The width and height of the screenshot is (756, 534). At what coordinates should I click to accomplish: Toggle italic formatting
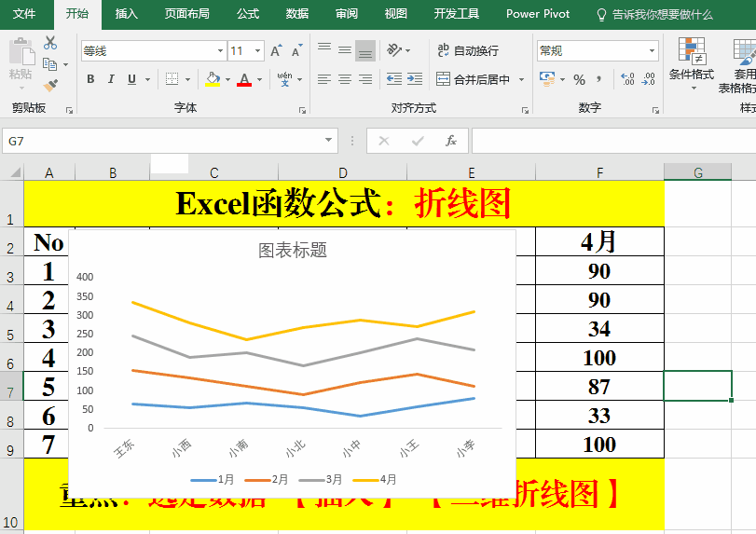coord(111,79)
